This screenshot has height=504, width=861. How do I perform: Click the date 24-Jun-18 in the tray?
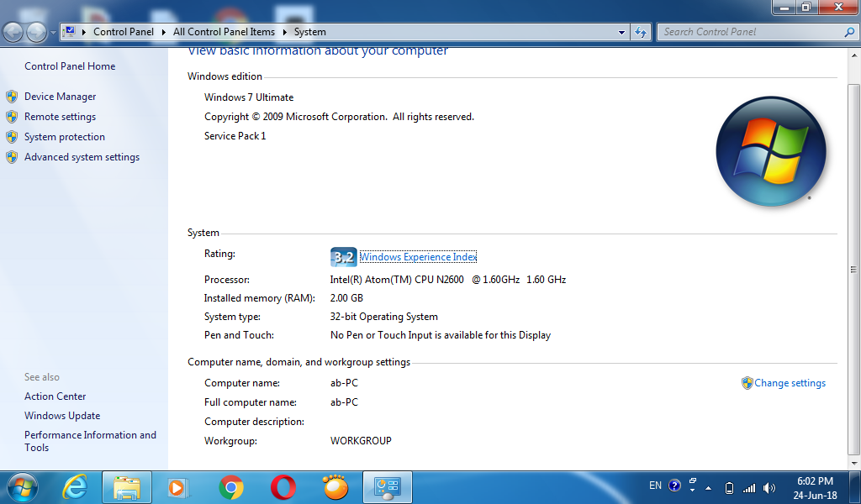pos(815,496)
